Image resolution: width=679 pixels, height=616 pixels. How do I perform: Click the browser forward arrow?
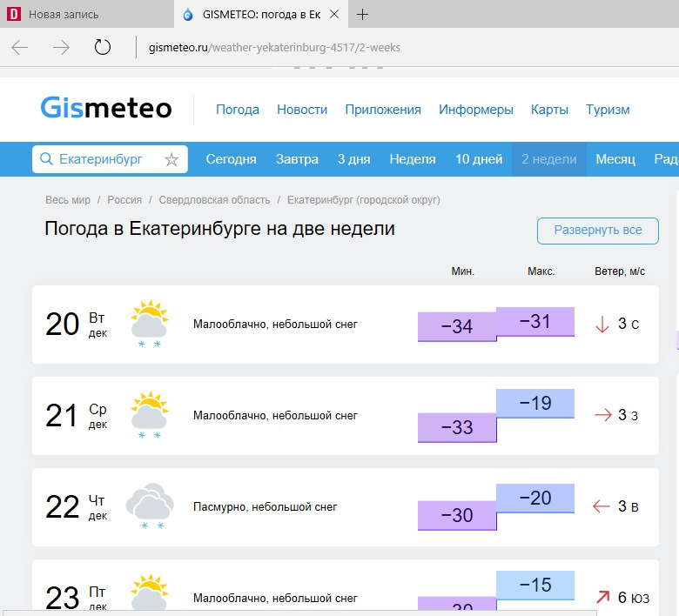tap(61, 48)
